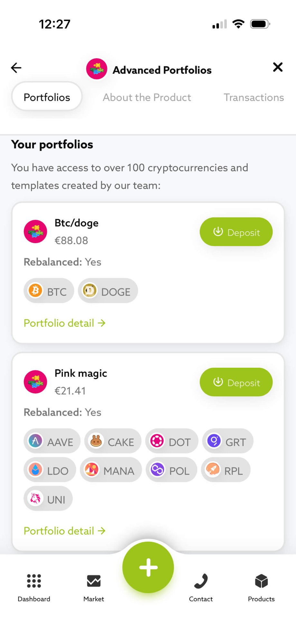Image resolution: width=296 pixels, height=644 pixels.
Task: Open the Transactions tab
Action: tap(253, 97)
